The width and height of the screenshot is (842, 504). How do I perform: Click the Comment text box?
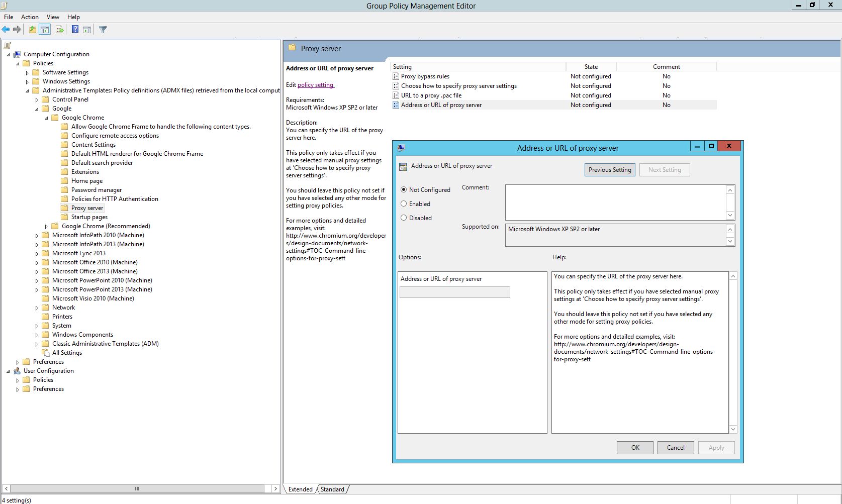[616, 203]
